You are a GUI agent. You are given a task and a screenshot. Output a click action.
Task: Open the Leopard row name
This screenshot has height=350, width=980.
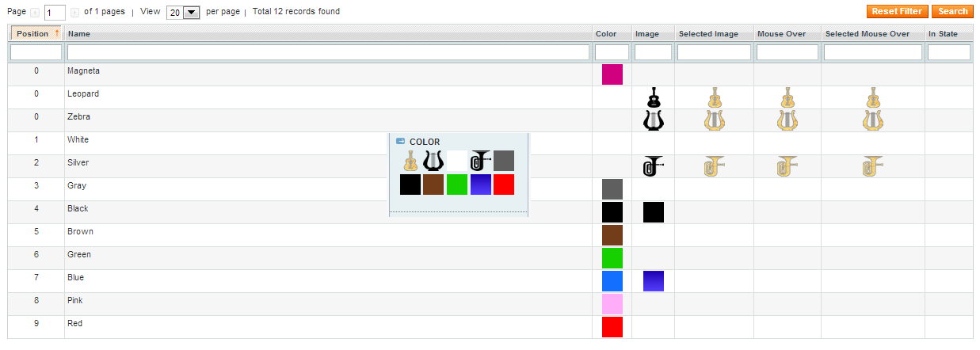coord(83,93)
